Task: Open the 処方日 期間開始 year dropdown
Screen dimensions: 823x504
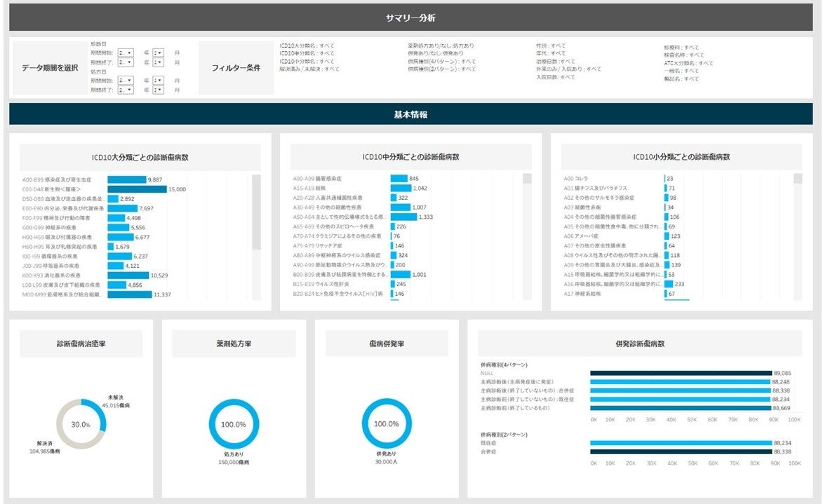Action: coord(126,81)
